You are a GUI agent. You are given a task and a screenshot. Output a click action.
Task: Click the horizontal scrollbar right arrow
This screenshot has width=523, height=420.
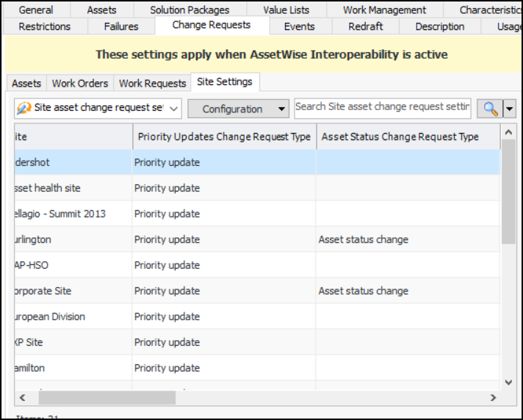point(492,397)
